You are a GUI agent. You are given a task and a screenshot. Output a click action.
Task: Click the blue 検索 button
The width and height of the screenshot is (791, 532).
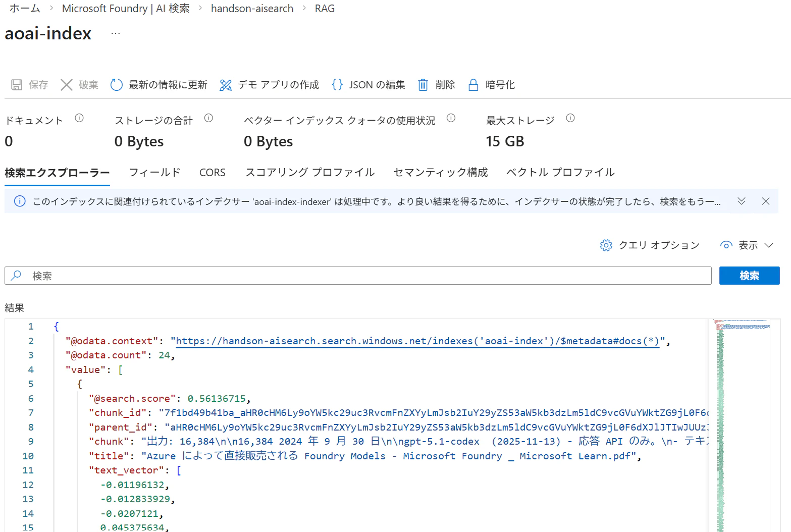[749, 276]
